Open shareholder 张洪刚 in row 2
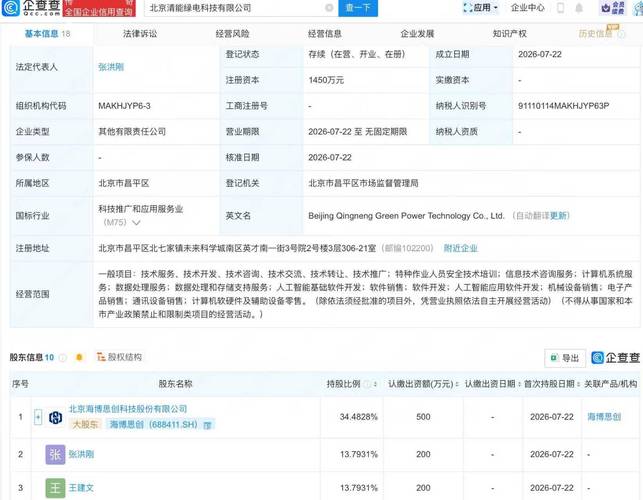 [x=81, y=454]
